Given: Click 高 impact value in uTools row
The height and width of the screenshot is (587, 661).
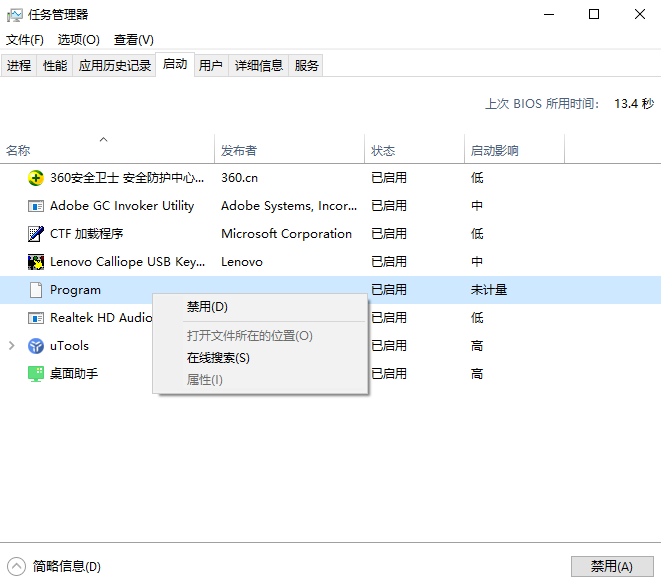Looking at the screenshot, I should point(477,346).
